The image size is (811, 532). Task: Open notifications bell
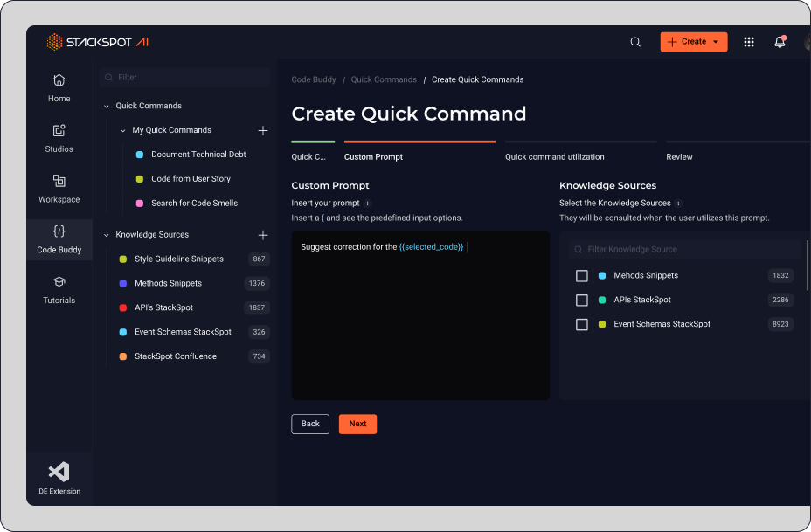(780, 42)
